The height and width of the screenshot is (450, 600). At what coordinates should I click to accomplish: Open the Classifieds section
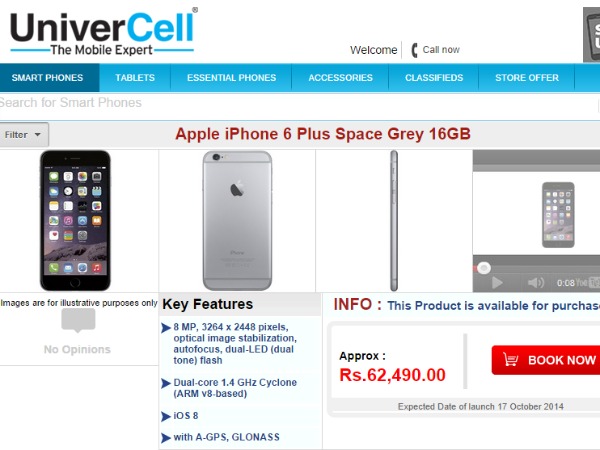click(x=434, y=78)
